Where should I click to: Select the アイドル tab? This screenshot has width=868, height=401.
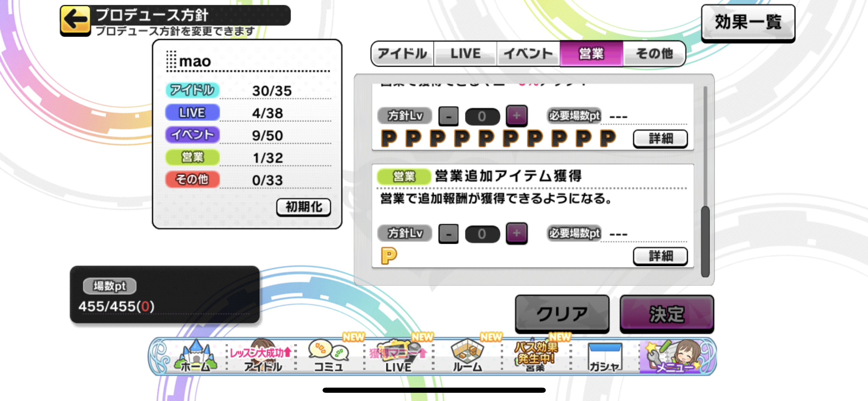click(x=402, y=53)
